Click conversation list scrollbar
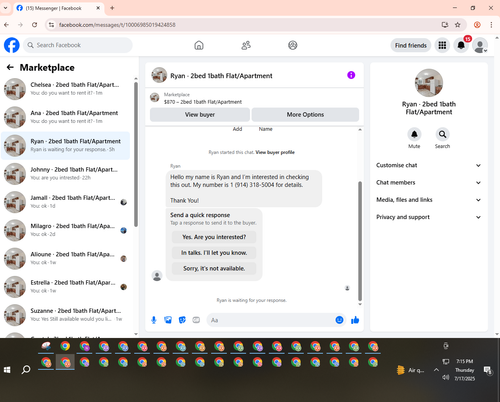Image resolution: width=500 pixels, height=402 pixels. (136, 154)
